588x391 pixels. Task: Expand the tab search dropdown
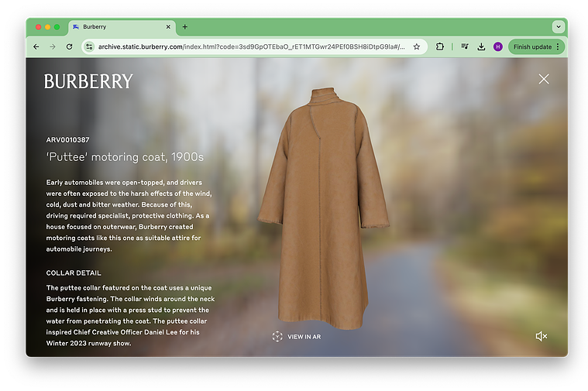point(559,27)
